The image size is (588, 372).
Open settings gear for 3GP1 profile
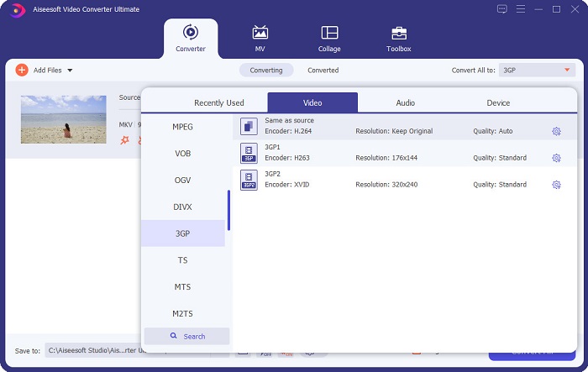point(556,158)
